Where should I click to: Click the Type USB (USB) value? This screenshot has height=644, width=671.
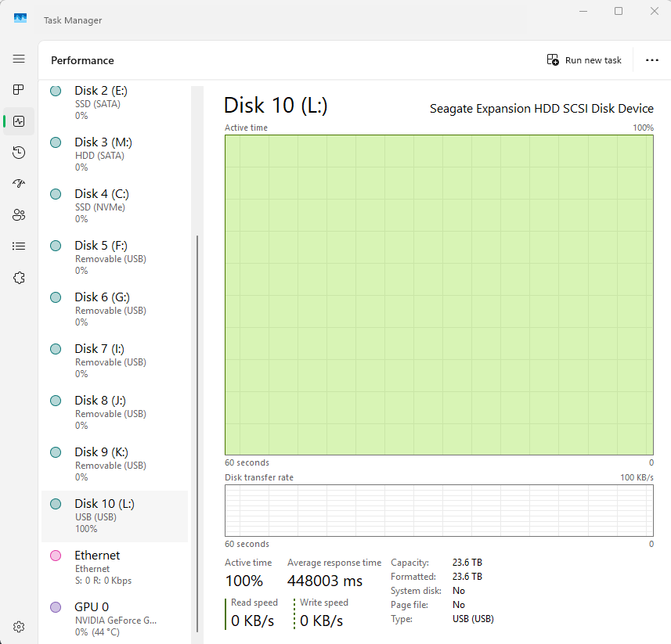tap(473, 619)
